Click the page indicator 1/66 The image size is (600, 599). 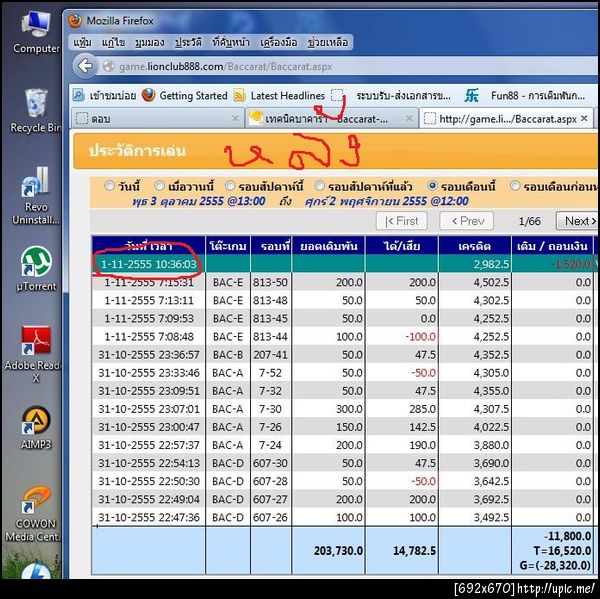(530, 221)
